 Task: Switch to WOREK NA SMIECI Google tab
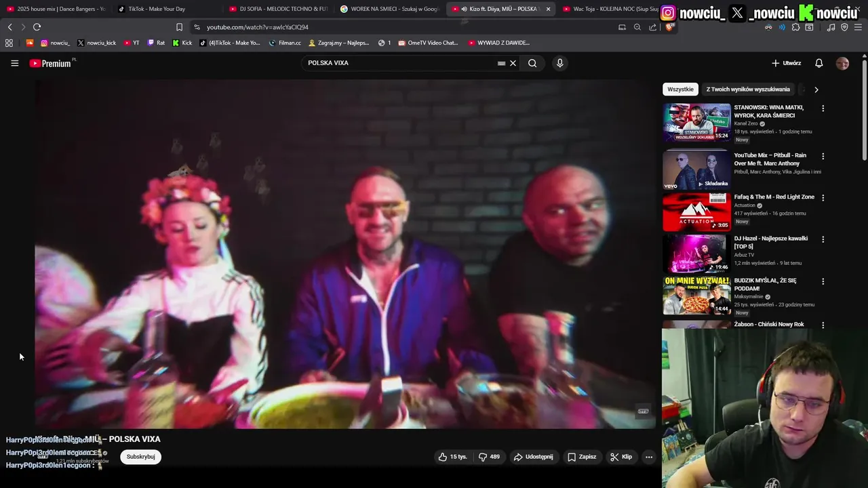coord(390,9)
